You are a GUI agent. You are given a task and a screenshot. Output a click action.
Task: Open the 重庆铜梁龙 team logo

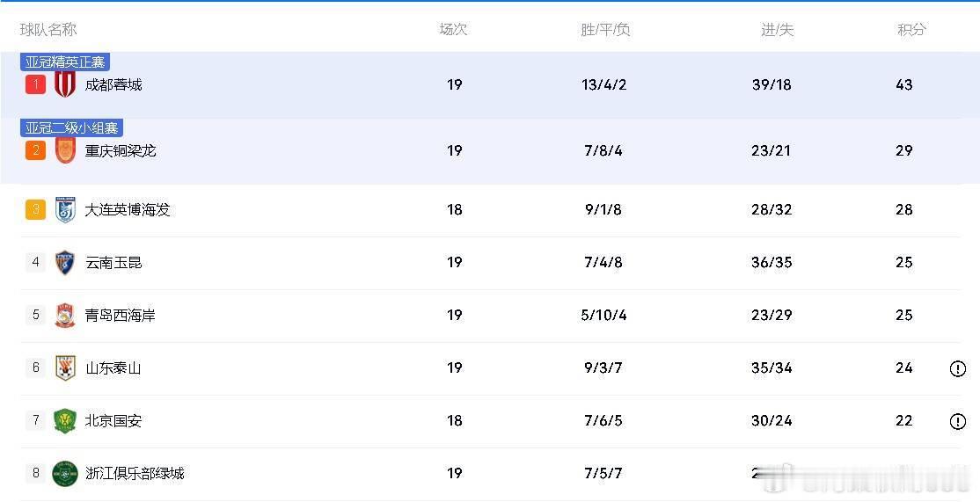[65, 150]
